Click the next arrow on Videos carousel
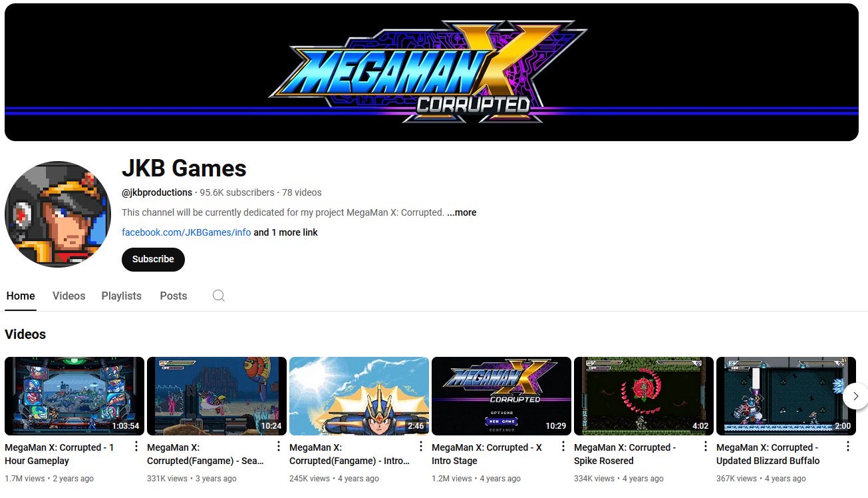The image size is (868, 498). click(855, 396)
